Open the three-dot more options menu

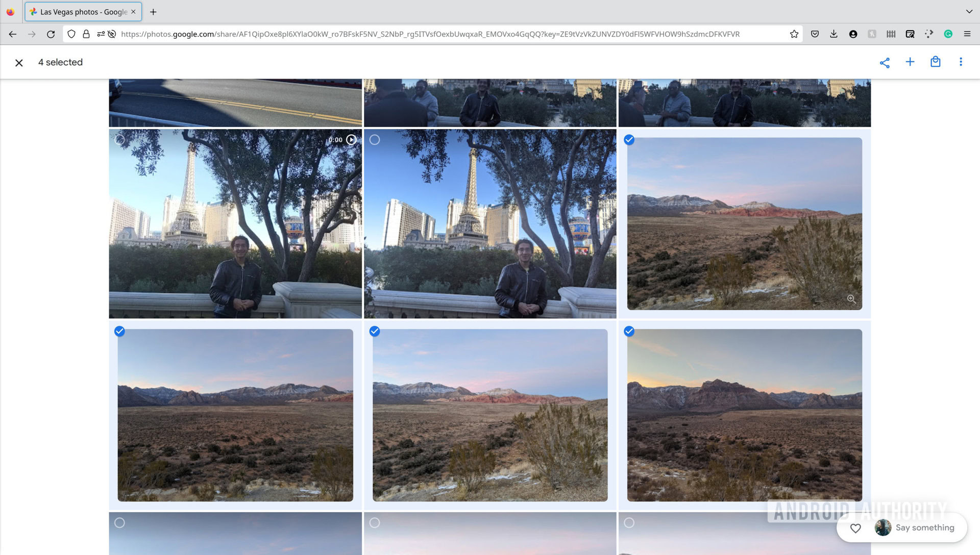click(961, 62)
